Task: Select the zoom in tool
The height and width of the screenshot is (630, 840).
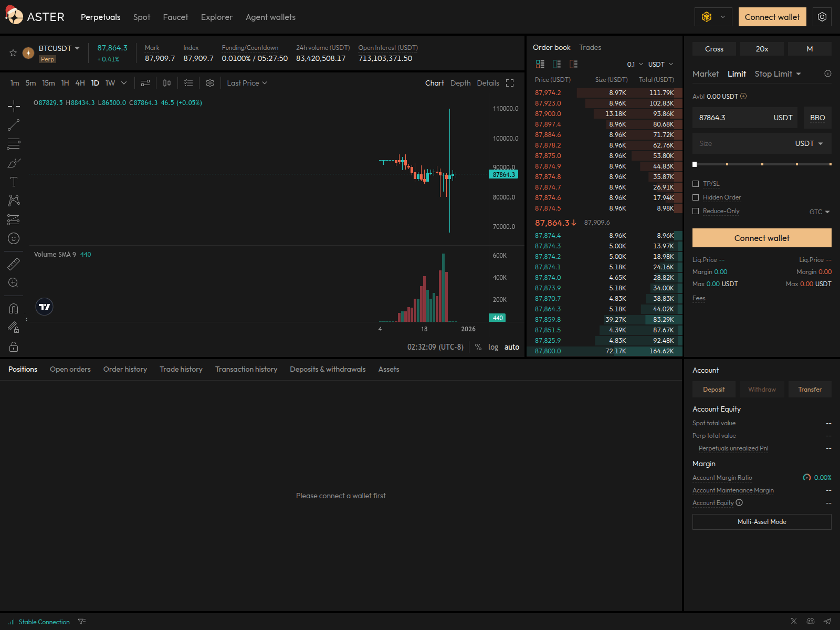Action: [14, 283]
